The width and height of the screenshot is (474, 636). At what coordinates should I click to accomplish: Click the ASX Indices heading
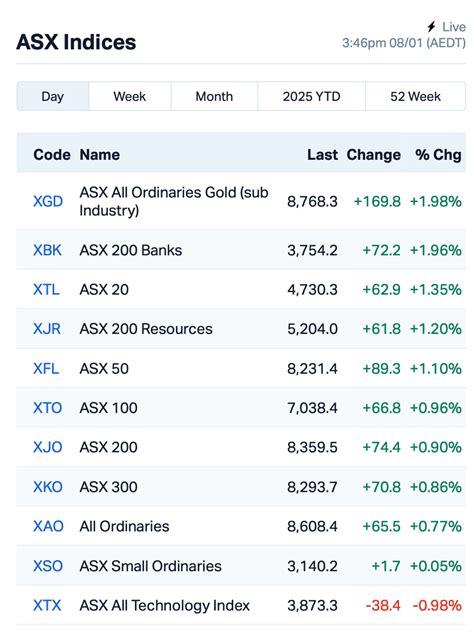point(76,42)
